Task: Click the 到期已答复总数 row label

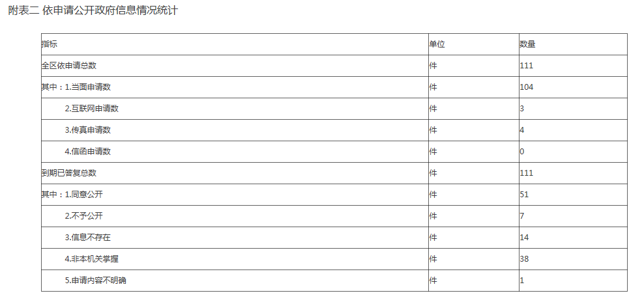Action: [x=69, y=173]
